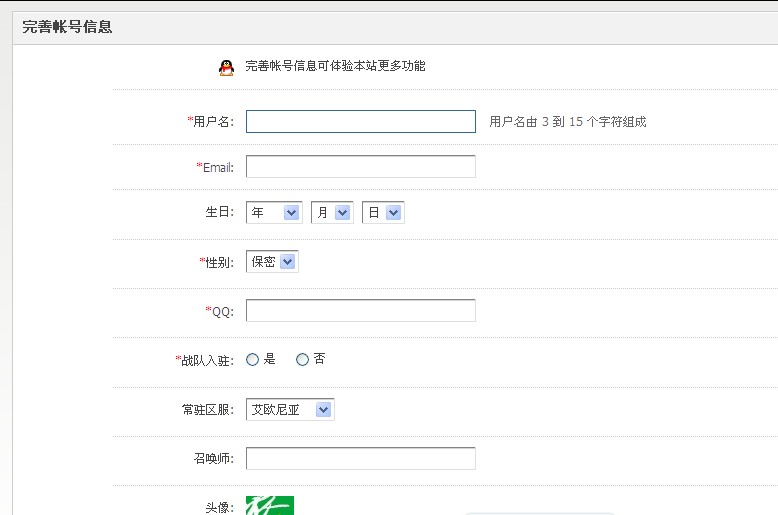Image resolution: width=778 pixels, height=515 pixels.
Task: Click the 完善帐号信息 header title
Action: pyautogui.click(x=67, y=27)
